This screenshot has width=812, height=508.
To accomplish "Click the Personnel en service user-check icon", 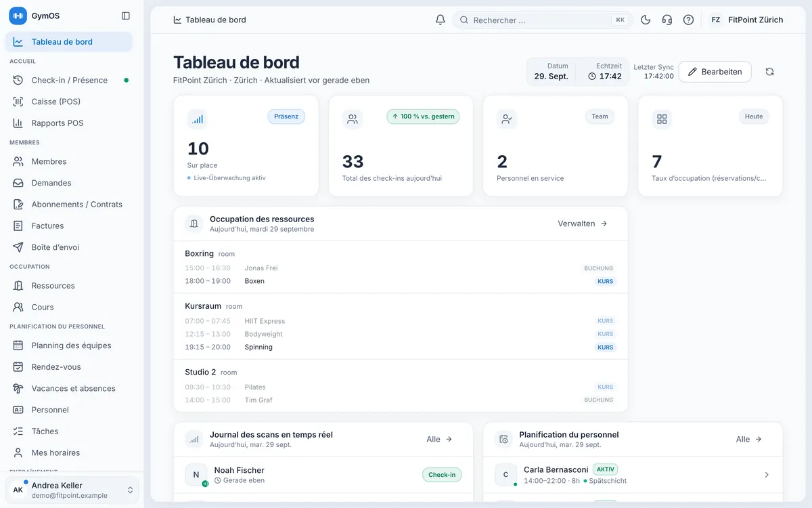I will click(507, 119).
